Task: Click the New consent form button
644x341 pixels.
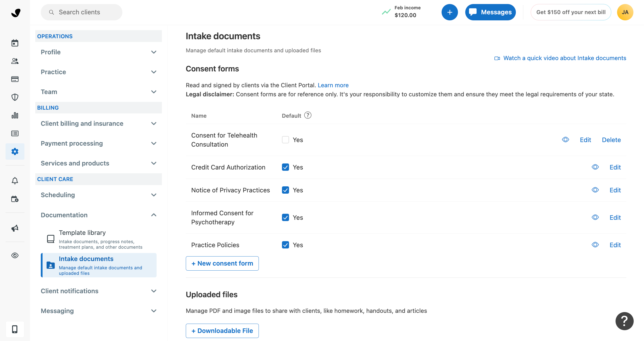Action: tap(222, 263)
